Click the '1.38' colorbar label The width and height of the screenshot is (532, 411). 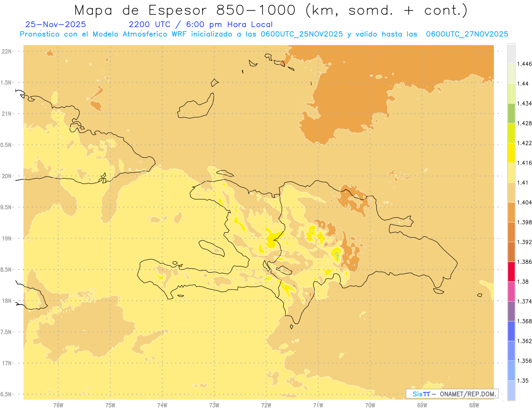522,282
